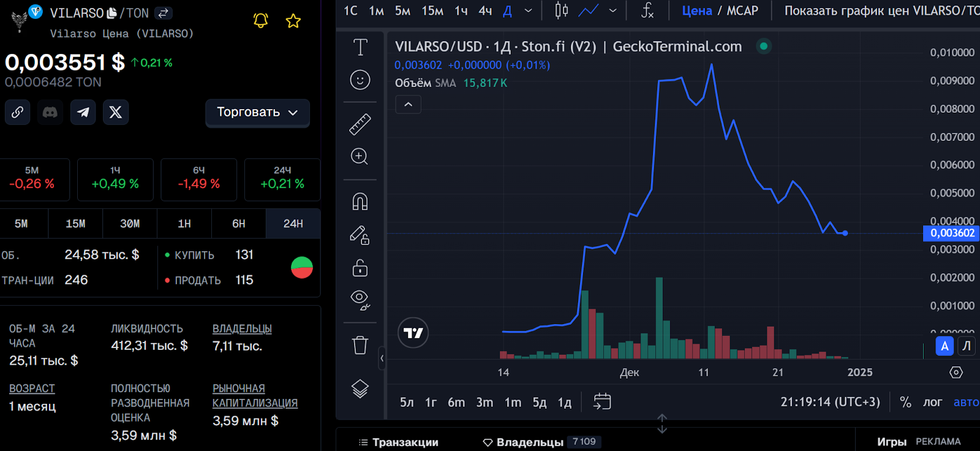Select the 4ч timeframe in top toolbar
The width and height of the screenshot is (980, 451).
pyautogui.click(x=486, y=10)
